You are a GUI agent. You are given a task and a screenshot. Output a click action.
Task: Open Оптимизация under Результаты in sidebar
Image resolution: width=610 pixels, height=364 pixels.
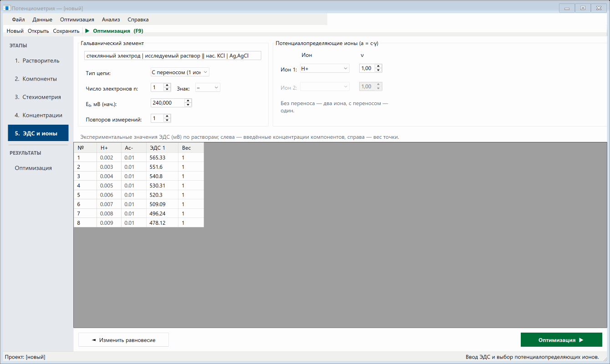[38, 168]
